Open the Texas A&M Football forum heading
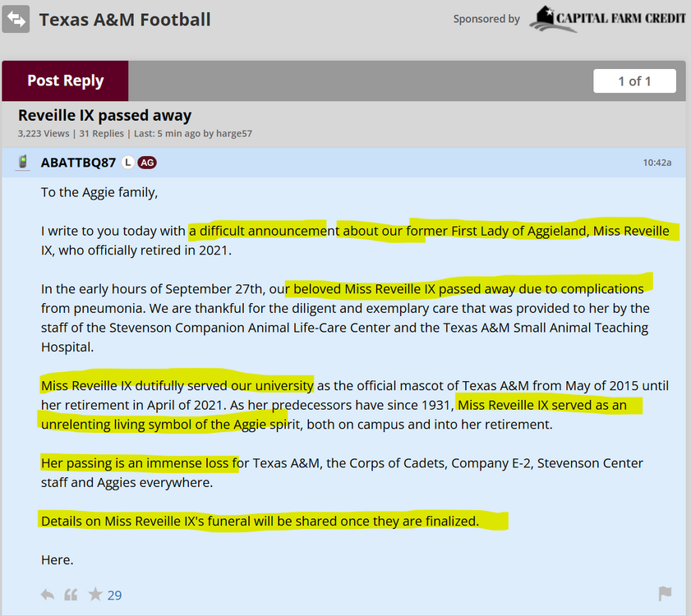Screen dimensions: 691x616 click(125, 19)
